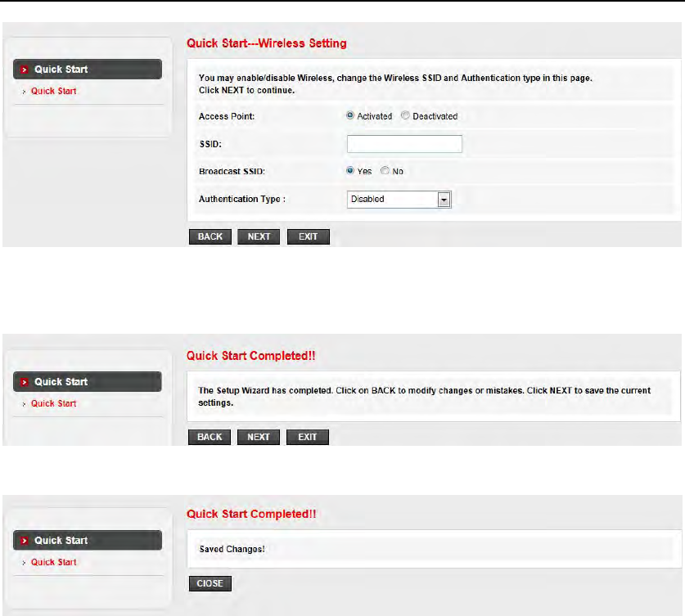Click the 'Broadcast SSID:' label
The height and width of the screenshot is (616, 685).
pyautogui.click(x=232, y=171)
